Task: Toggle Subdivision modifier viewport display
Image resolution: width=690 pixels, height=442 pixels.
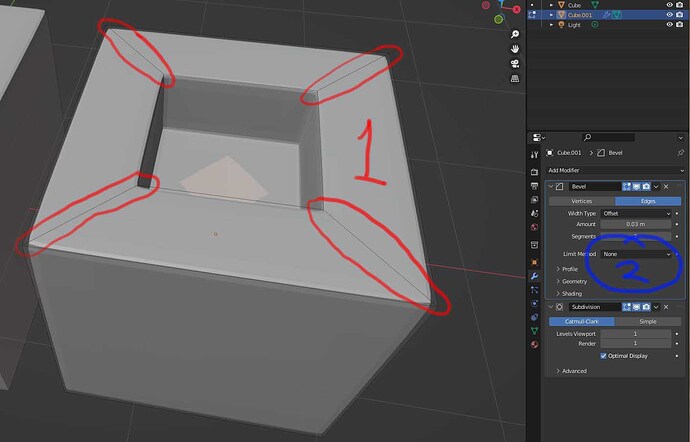Action: (636, 307)
